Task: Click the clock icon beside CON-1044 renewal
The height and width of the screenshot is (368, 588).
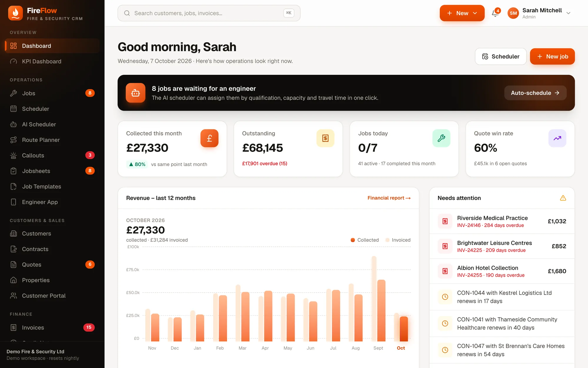Action: click(x=445, y=297)
